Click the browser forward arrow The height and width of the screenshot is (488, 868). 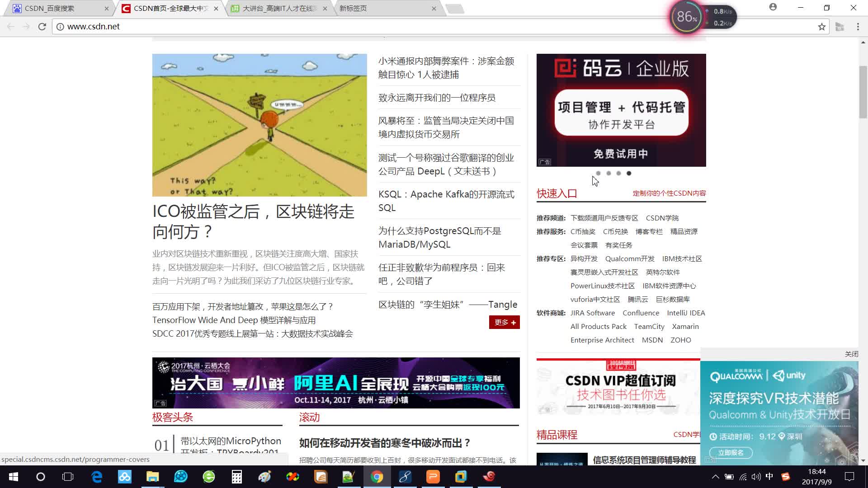pyautogui.click(x=26, y=27)
